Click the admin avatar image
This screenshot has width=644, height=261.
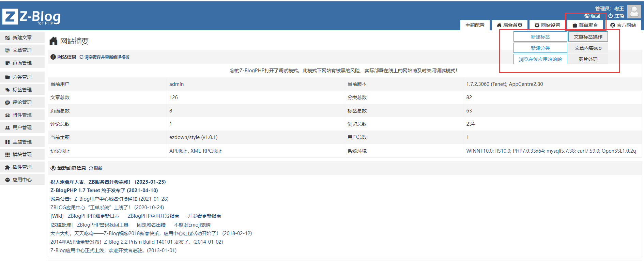(634, 12)
